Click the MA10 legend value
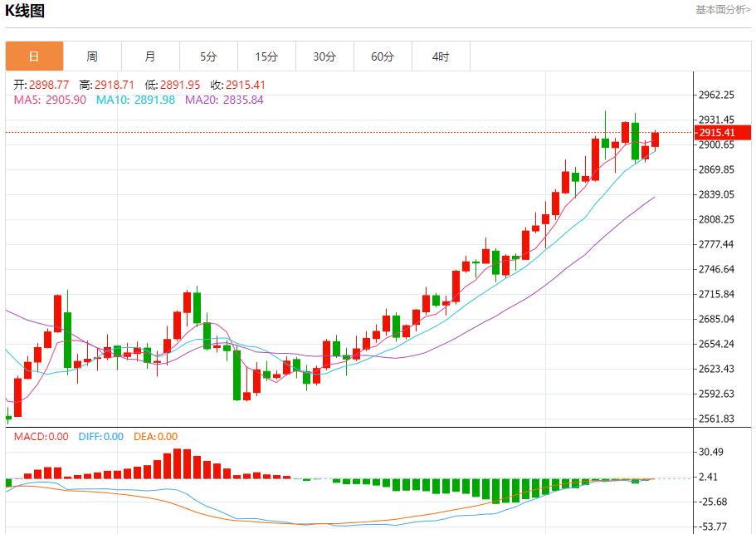The image size is (756, 534). [x=135, y=100]
